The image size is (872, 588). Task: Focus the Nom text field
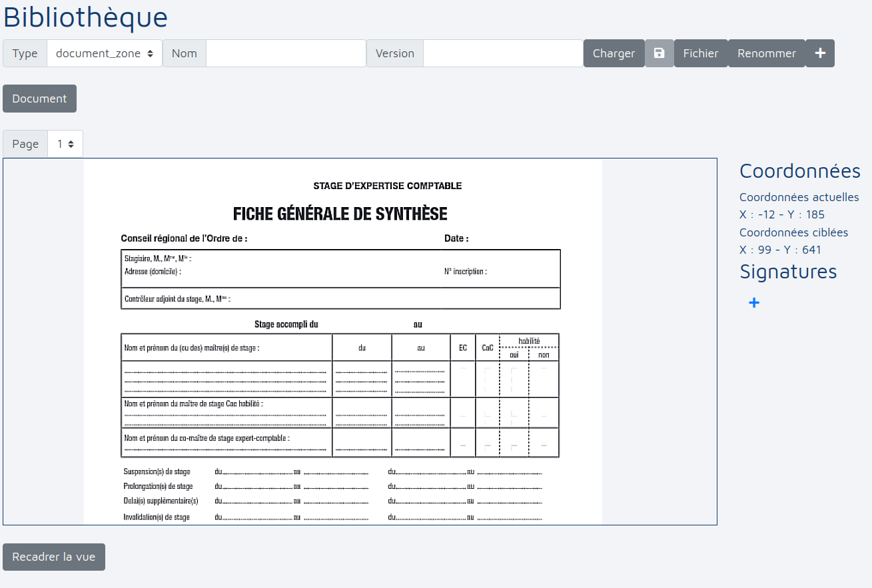pos(286,53)
